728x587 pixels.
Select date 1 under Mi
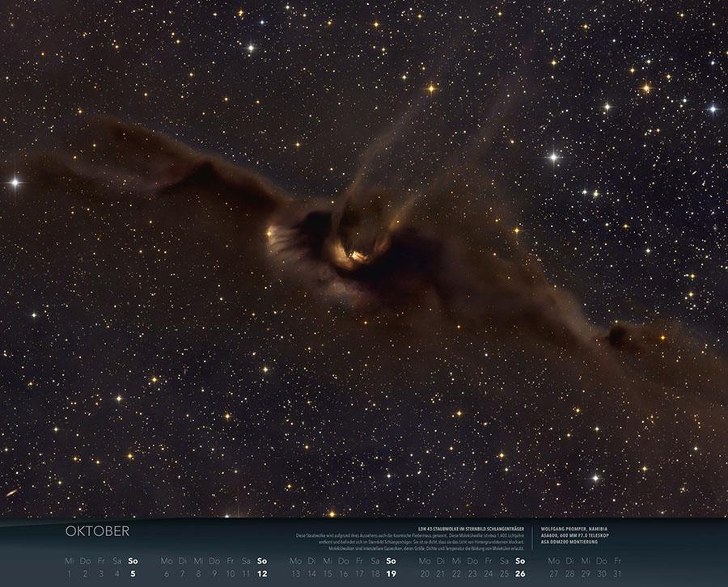[69, 573]
